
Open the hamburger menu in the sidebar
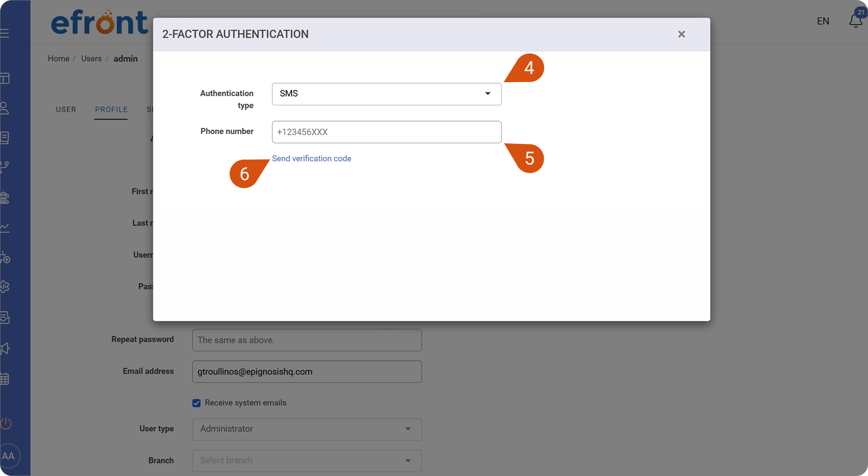point(5,33)
